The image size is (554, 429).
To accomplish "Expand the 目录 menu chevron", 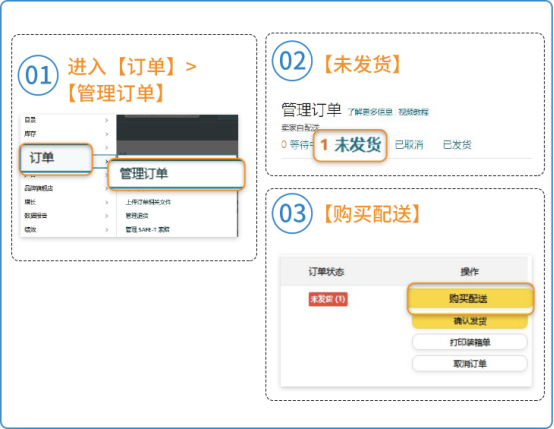I will [x=106, y=121].
